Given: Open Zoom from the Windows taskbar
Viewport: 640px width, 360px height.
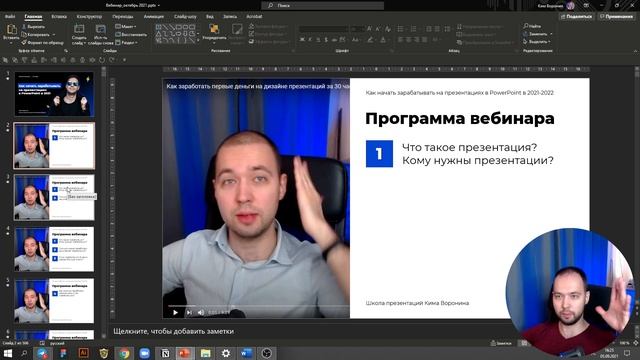Looking at the screenshot, I should coord(144,353).
